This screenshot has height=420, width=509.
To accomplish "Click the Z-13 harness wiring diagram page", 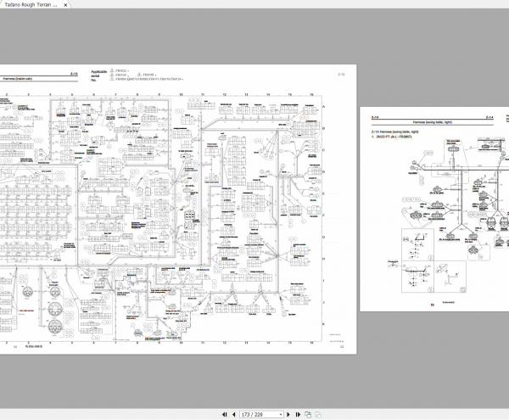I will click(x=178, y=210).
